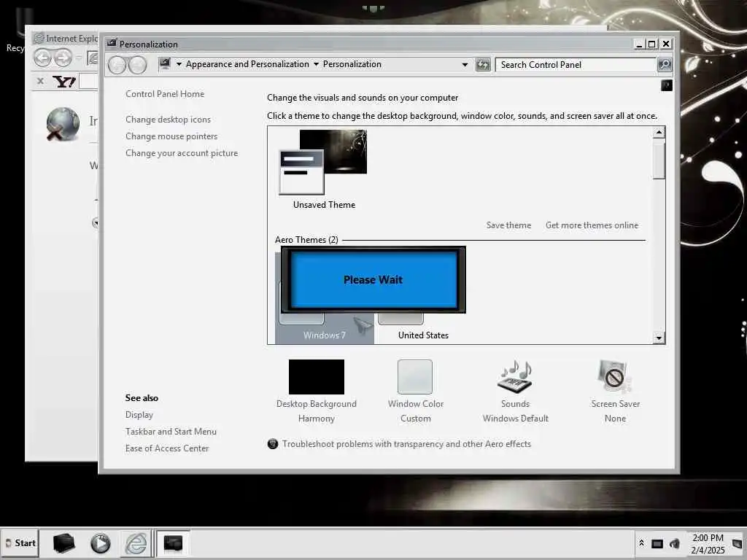Screen dimensions: 747x560
Task: Click Get more themes online link
Action: tap(592, 225)
